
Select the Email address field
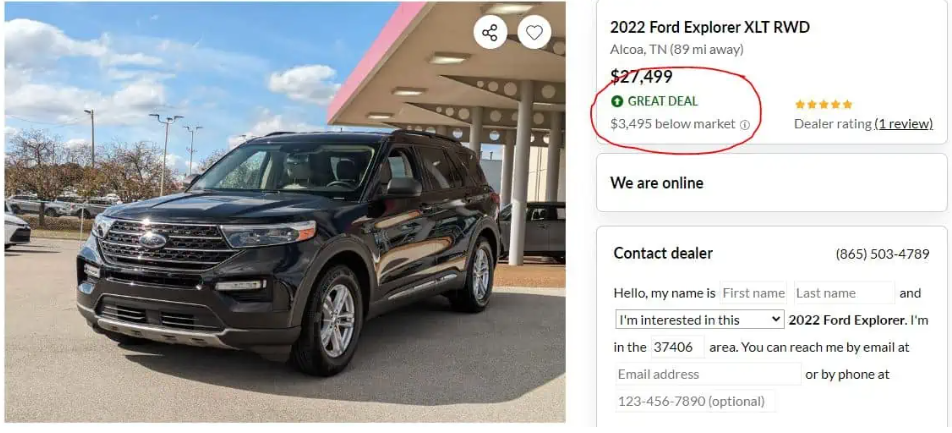point(708,374)
